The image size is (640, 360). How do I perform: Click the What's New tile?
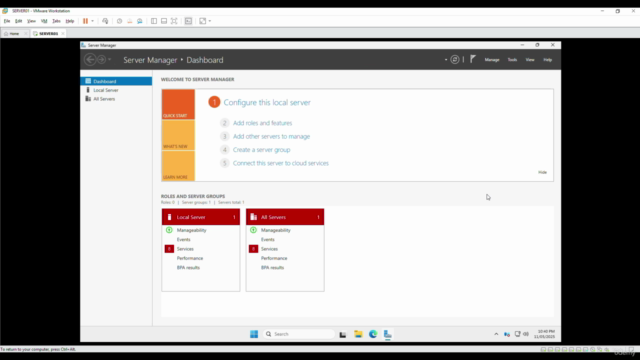coord(178,135)
